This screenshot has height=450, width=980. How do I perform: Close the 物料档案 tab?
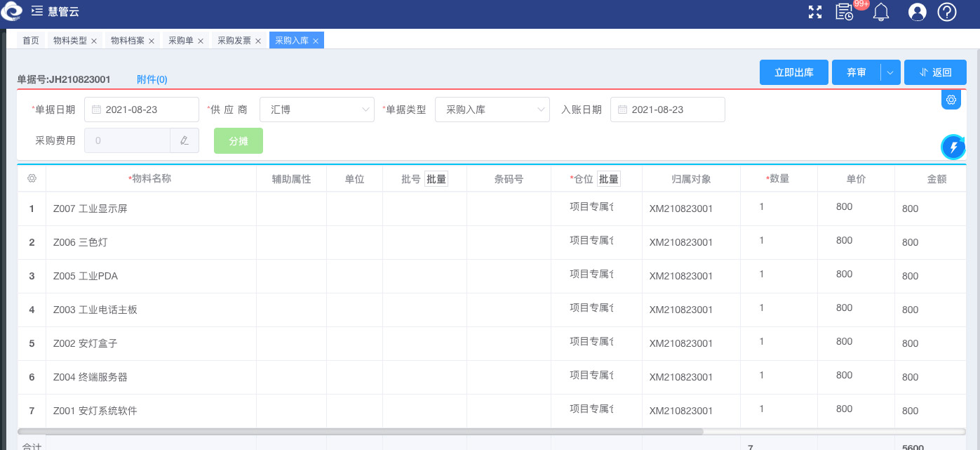click(x=152, y=41)
